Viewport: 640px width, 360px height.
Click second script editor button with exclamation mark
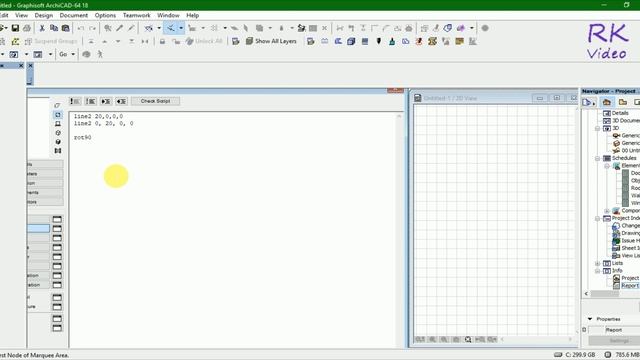[x=90, y=101]
